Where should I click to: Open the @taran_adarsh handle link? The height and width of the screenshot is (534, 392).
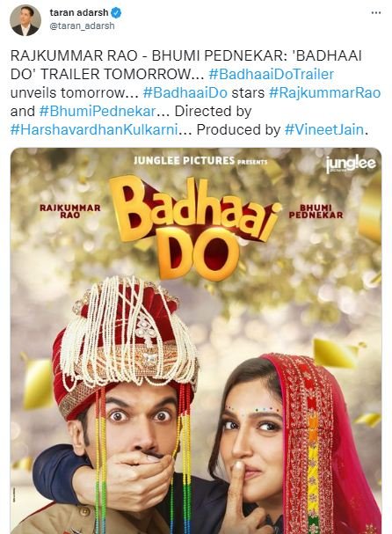82,26
